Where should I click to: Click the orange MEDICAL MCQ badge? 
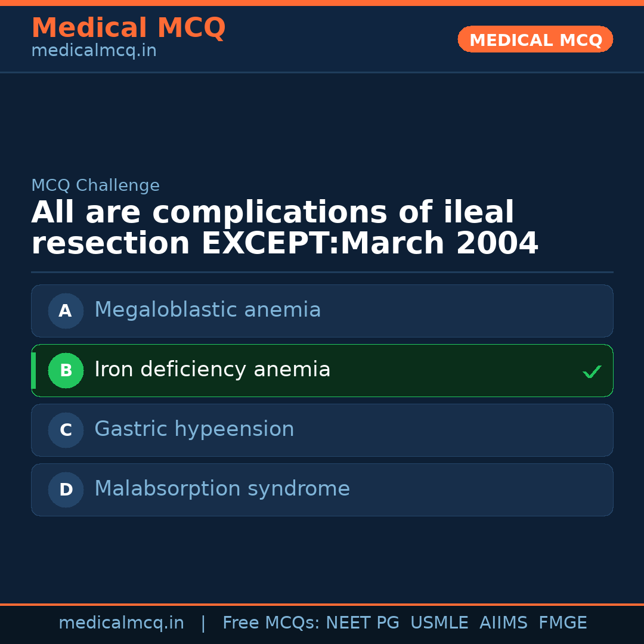[x=535, y=39]
